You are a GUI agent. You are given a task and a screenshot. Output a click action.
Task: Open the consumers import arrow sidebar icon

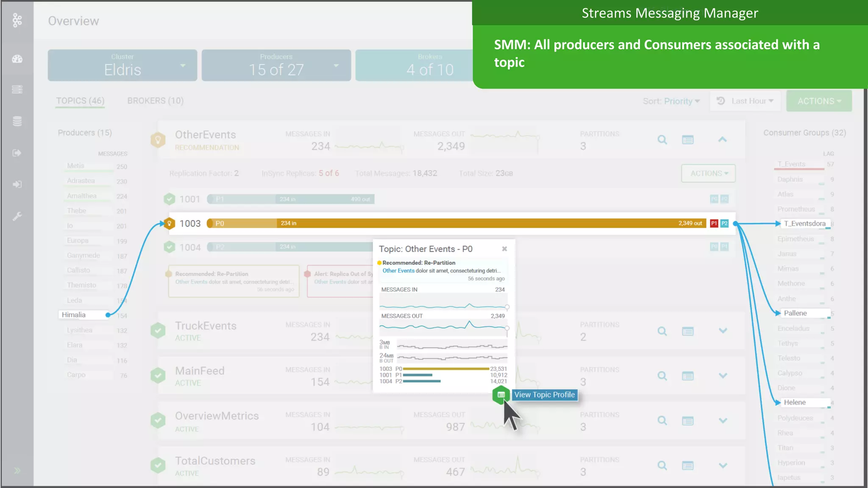(x=17, y=184)
